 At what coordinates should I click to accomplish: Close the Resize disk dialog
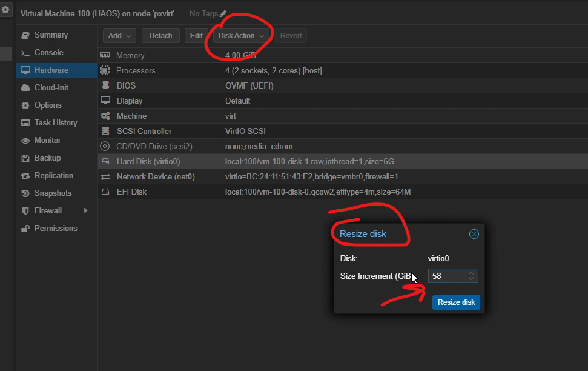tap(474, 234)
